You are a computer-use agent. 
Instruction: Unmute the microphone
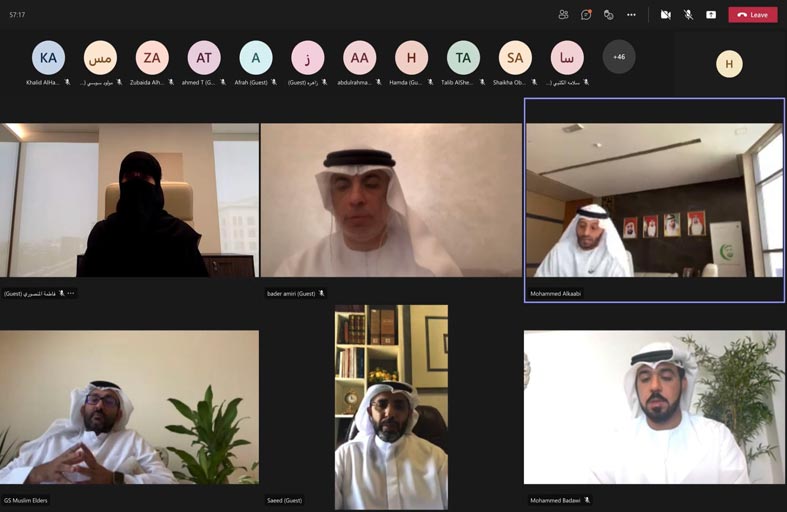(688, 15)
